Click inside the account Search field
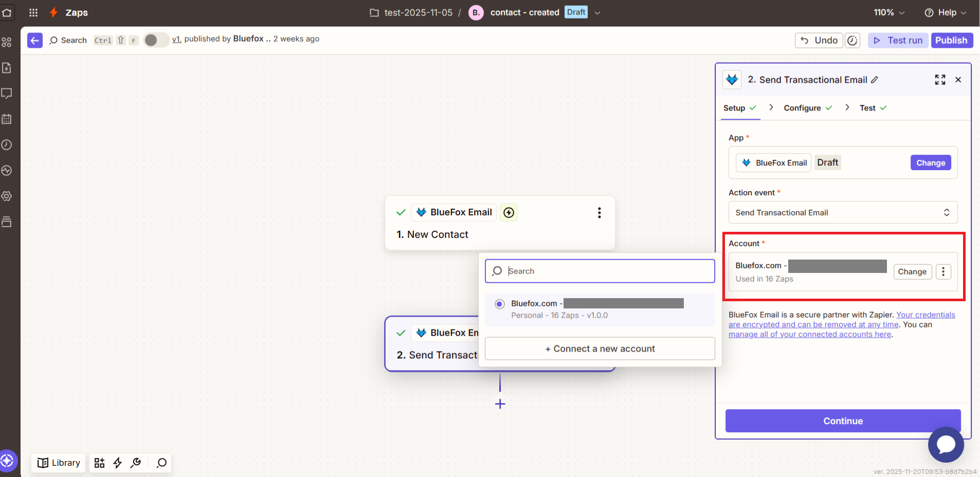980x477 pixels. 599,271
